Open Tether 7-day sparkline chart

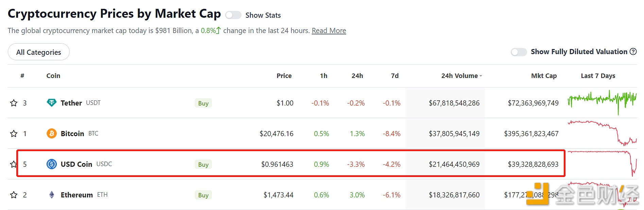(602, 102)
